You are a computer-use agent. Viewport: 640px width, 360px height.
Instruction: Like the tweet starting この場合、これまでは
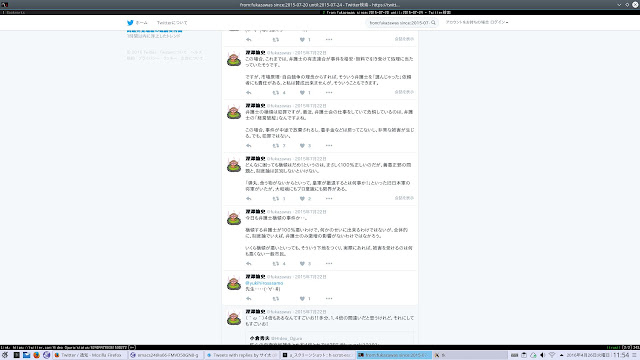click(302, 93)
